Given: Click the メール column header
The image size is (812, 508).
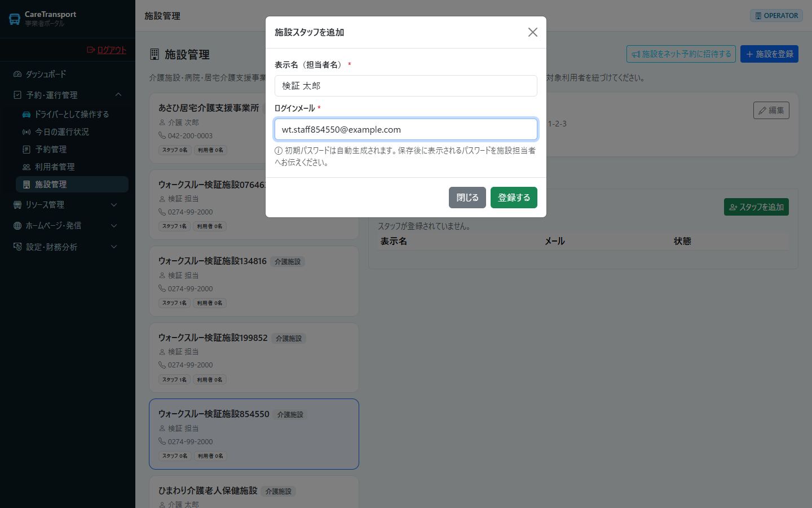Looking at the screenshot, I should point(554,241).
